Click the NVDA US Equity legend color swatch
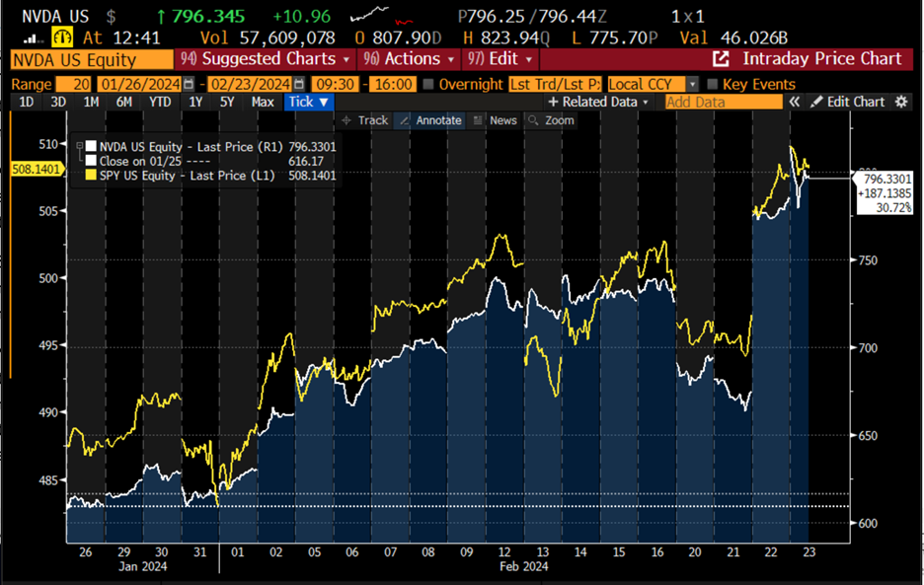 [91, 147]
